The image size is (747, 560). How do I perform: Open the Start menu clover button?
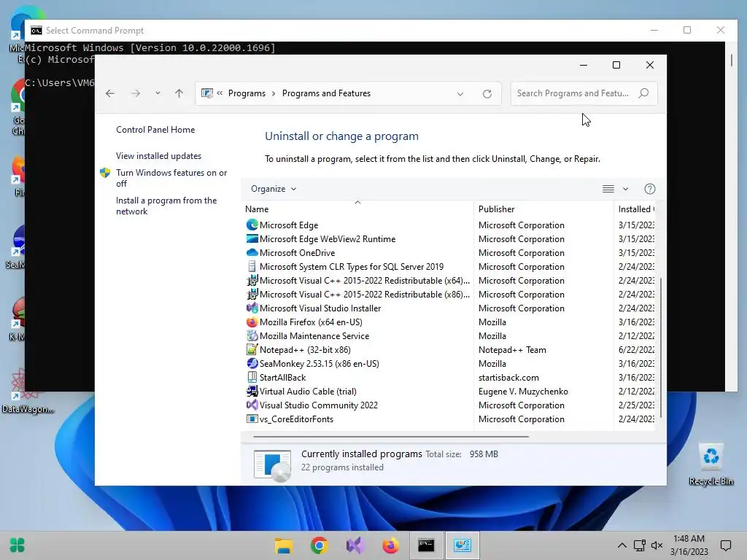pyautogui.click(x=18, y=545)
